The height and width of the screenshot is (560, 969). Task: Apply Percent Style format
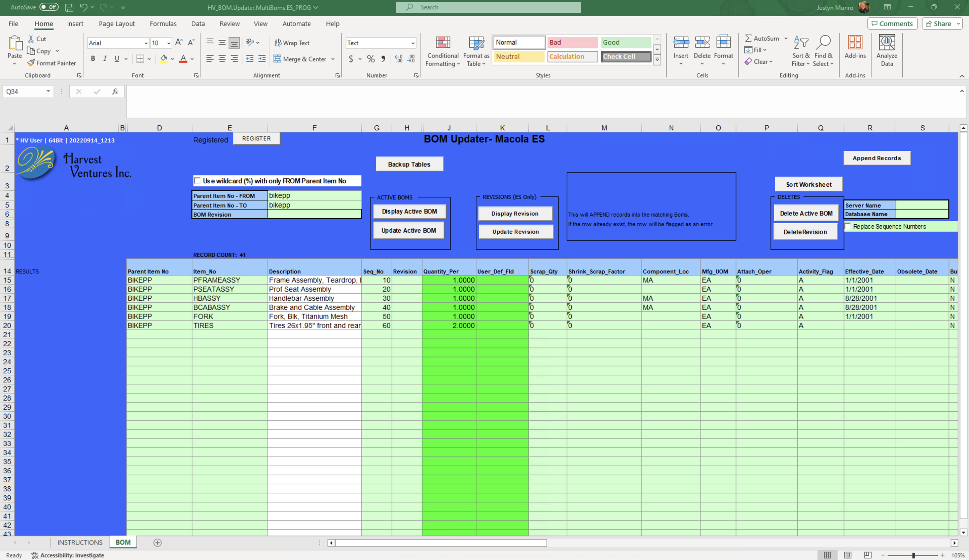pyautogui.click(x=371, y=59)
